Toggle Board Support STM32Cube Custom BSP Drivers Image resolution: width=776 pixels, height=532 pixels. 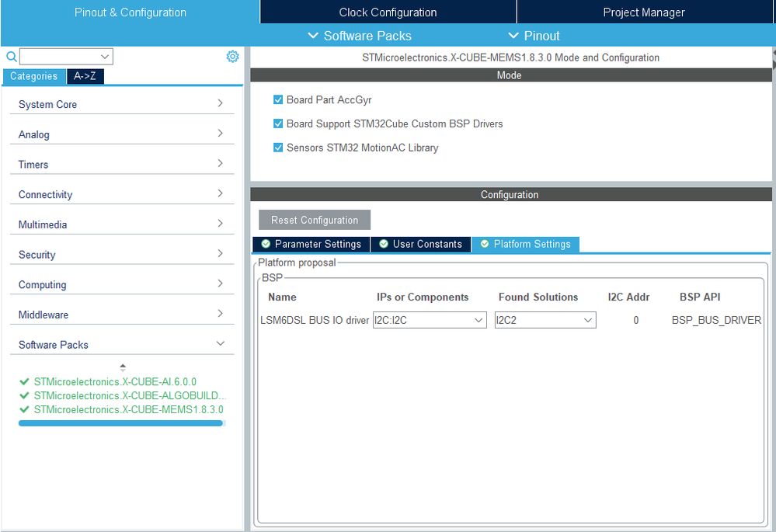tap(278, 123)
